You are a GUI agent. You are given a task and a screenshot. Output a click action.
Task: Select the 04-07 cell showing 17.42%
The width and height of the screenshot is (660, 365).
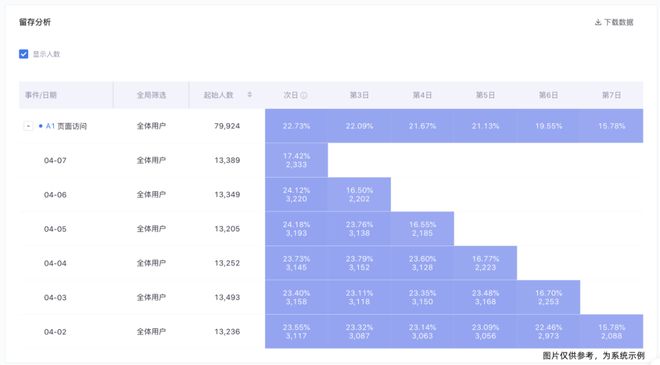pos(296,160)
